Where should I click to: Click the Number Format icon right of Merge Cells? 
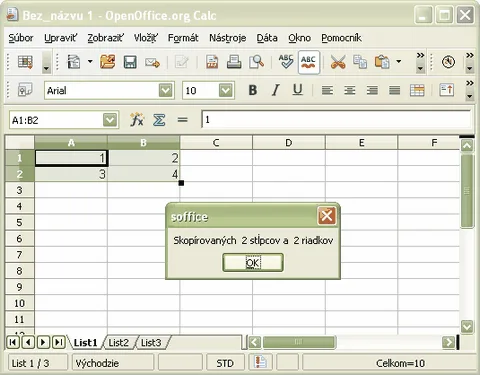tap(446, 90)
